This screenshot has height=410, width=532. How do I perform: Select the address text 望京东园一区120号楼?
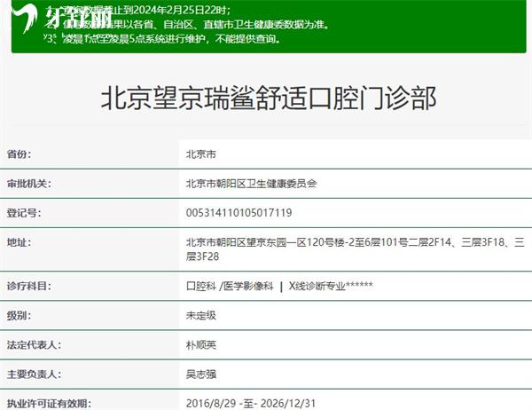point(296,242)
